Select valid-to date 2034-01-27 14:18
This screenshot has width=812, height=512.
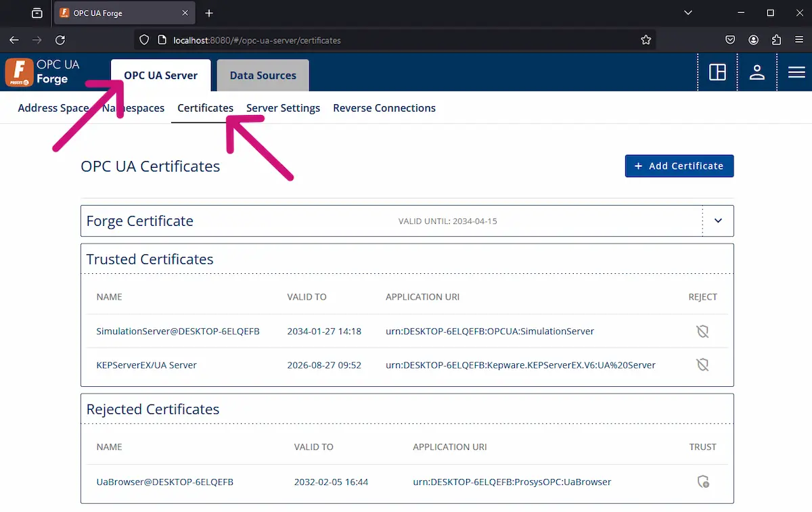click(x=324, y=331)
